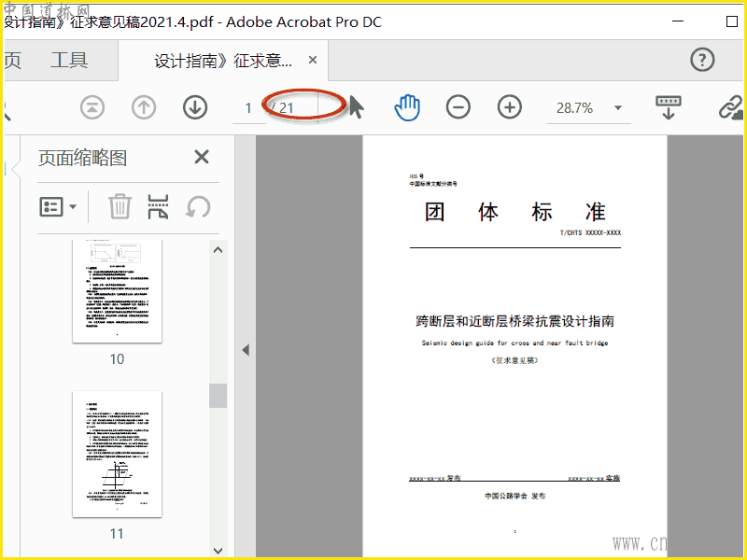Click the 中国公路学会 发布 text
The height and width of the screenshot is (560, 747).
(x=515, y=496)
